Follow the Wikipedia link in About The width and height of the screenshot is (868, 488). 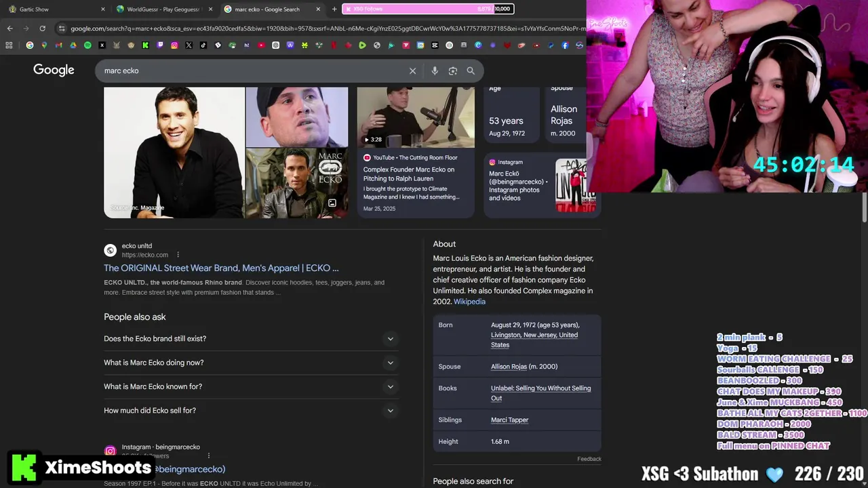[x=469, y=302]
